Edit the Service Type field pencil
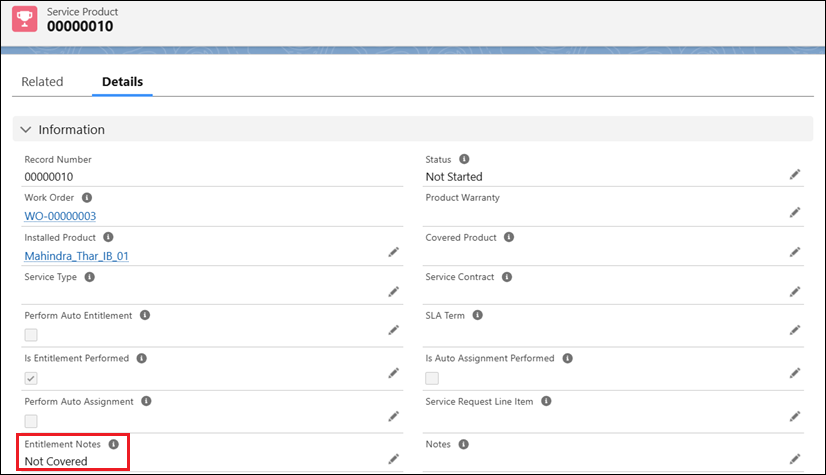826x475 pixels. coord(394,291)
